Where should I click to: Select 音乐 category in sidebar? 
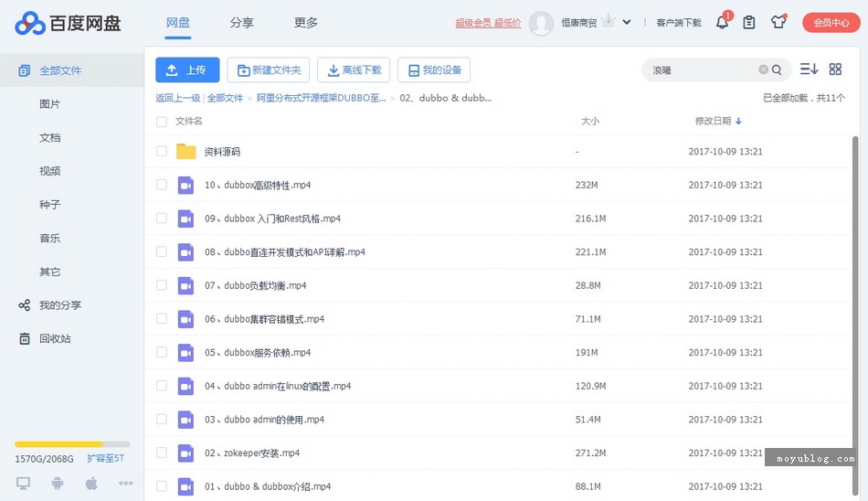pyautogui.click(x=50, y=239)
